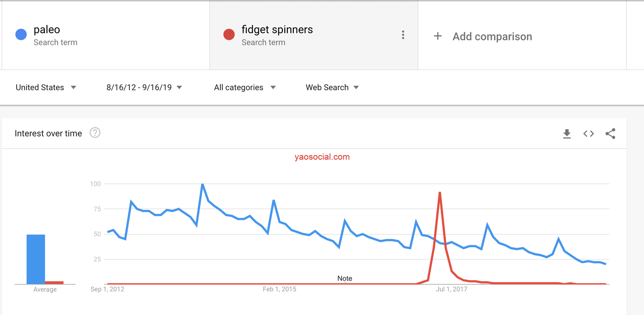
Task: Click the red fidget spinners average bar
Action: pos(54,282)
